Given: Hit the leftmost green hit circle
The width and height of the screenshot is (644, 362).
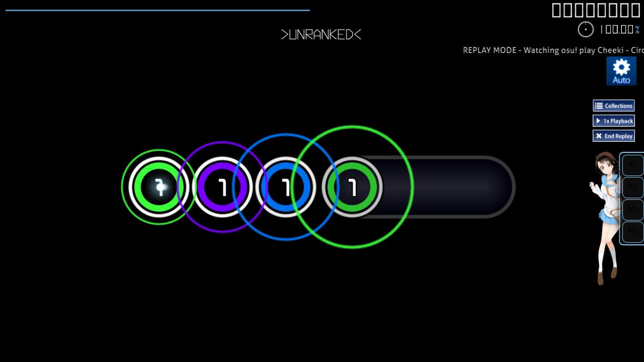Looking at the screenshot, I should click(x=159, y=187).
